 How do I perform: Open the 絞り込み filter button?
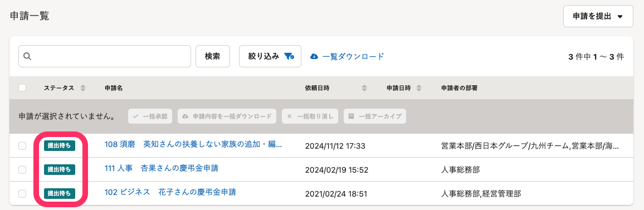tap(270, 56)
